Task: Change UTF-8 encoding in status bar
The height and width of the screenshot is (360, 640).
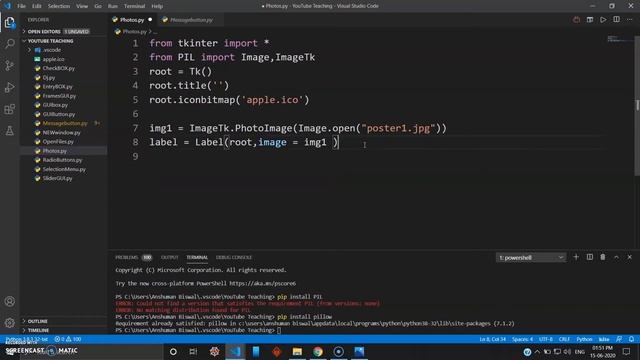Action: click(x=546, y=339)
